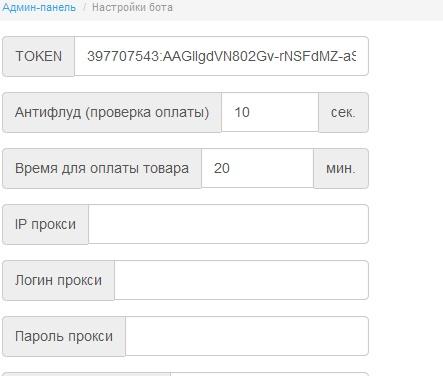Select the Настройки бота breadcrumb item
Image resolution: width=443 pixels, height=376 pixels.
click(132, 7)
